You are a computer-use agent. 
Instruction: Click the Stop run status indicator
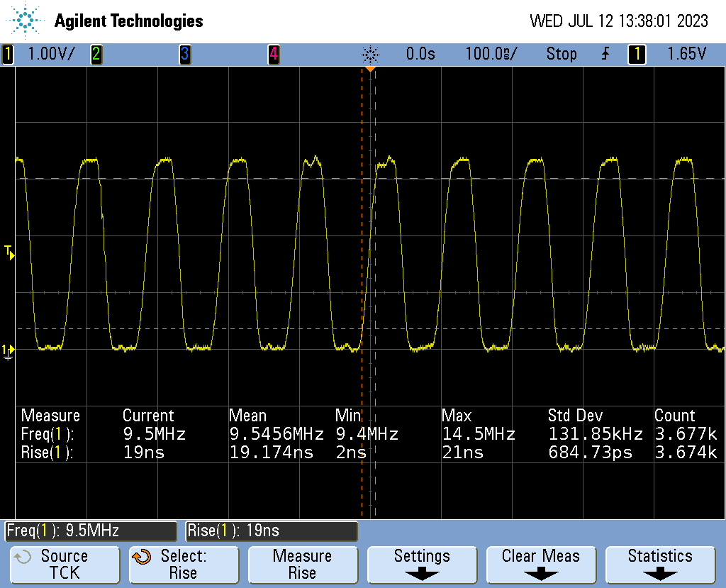coord(562,54)
